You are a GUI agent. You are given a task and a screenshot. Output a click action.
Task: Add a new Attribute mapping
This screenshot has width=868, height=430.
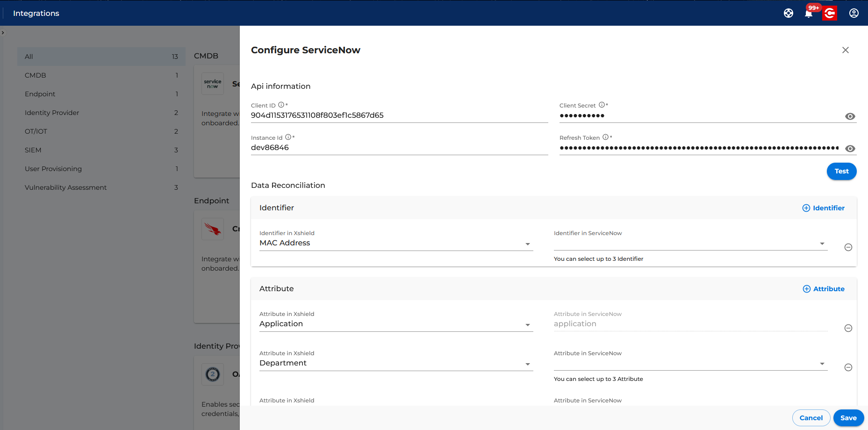click(824, 289)
